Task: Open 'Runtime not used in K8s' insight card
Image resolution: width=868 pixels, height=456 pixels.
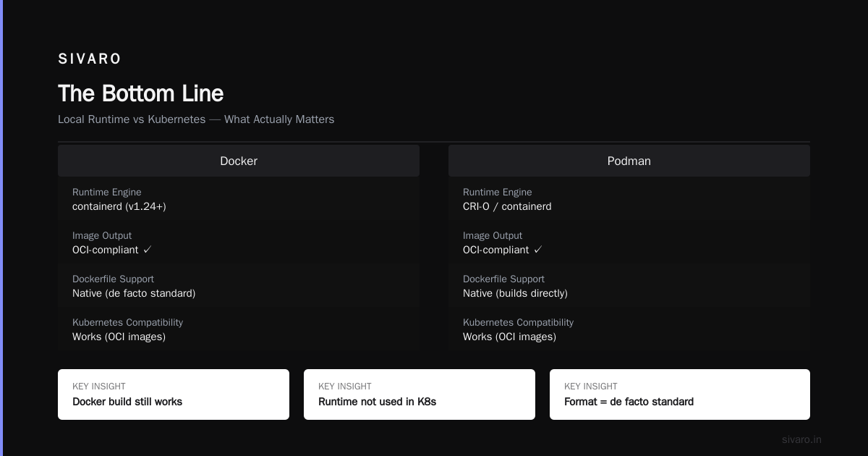Action: tap(420, 394)
